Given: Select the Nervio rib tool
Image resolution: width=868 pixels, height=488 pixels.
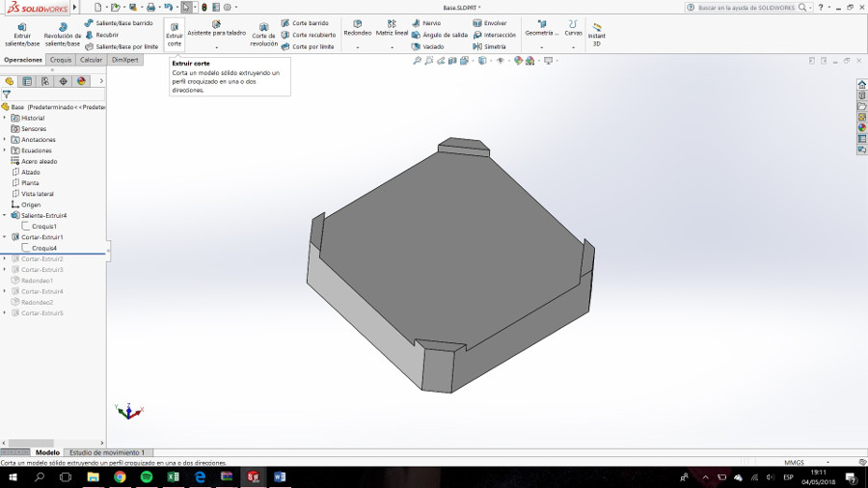Looking at the screenshot, I should pyautogui.click(x=426, y=23).
